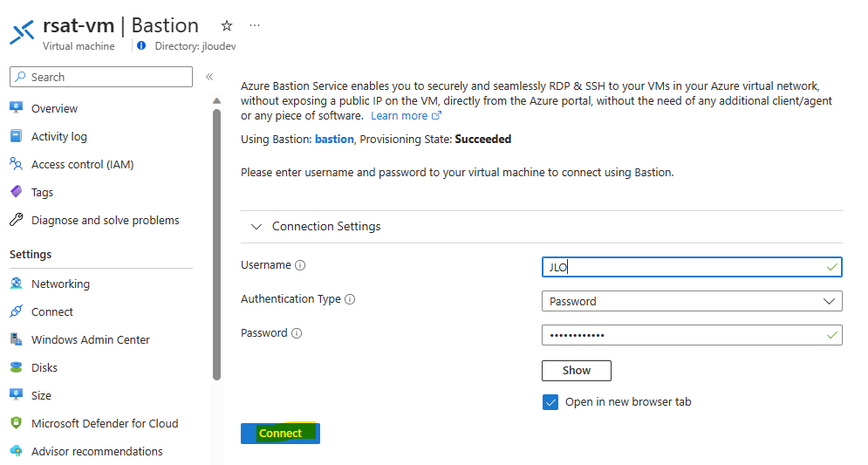Click the Windows Admin Center icon
The image size is (868, 465).
pyautogui.click(x=17, y=339)
